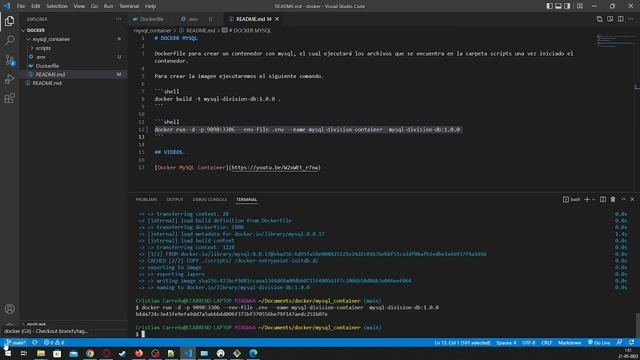
Task: Click Go Live in status bar
Action: 599,342
